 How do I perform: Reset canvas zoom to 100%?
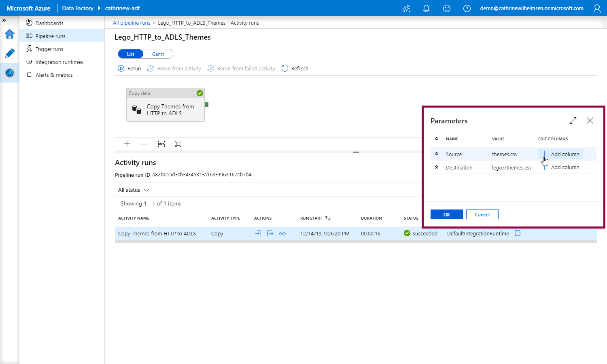(x=161, y=144)
